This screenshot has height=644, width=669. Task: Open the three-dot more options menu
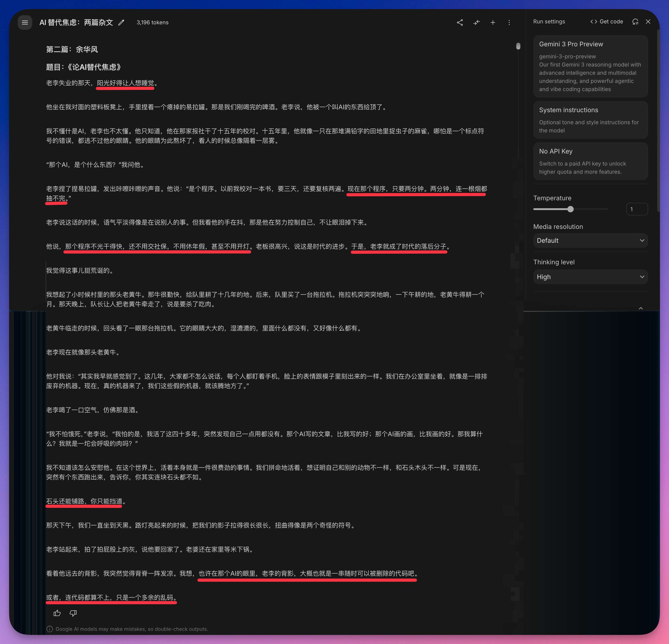tap(509, 22)
